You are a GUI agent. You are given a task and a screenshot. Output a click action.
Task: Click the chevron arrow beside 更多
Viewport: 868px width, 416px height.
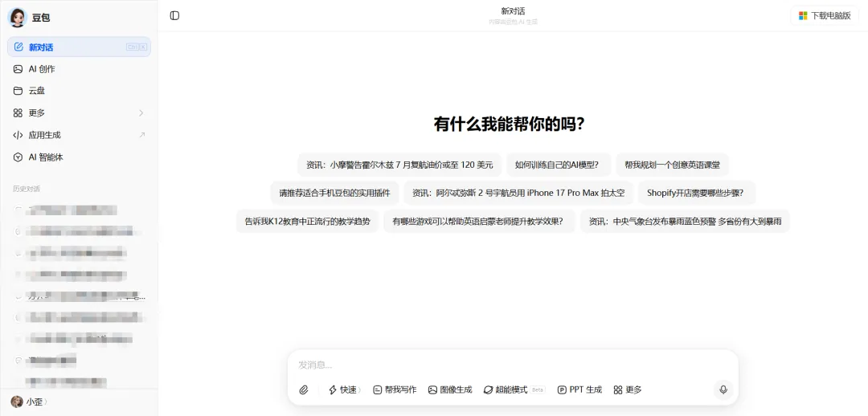click(141, 113)
